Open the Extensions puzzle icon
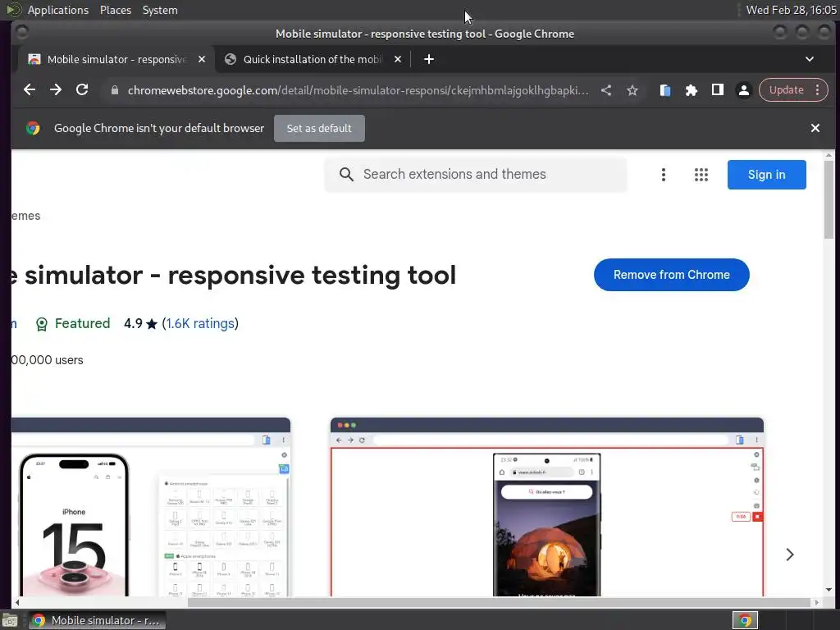The image size is (840, 630). (x=691, y=90)
